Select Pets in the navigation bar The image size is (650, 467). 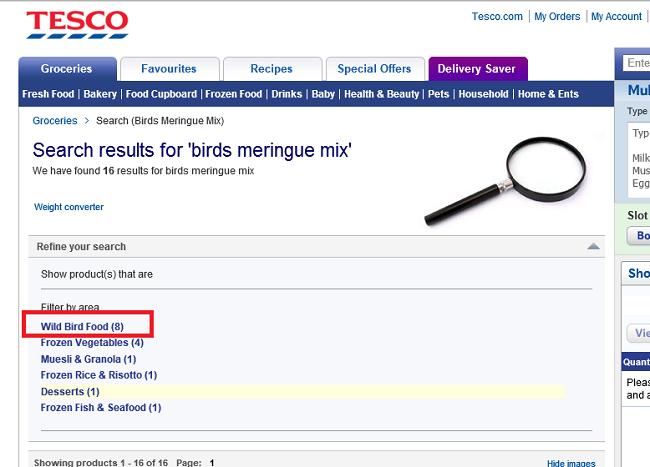pos(439,94)
